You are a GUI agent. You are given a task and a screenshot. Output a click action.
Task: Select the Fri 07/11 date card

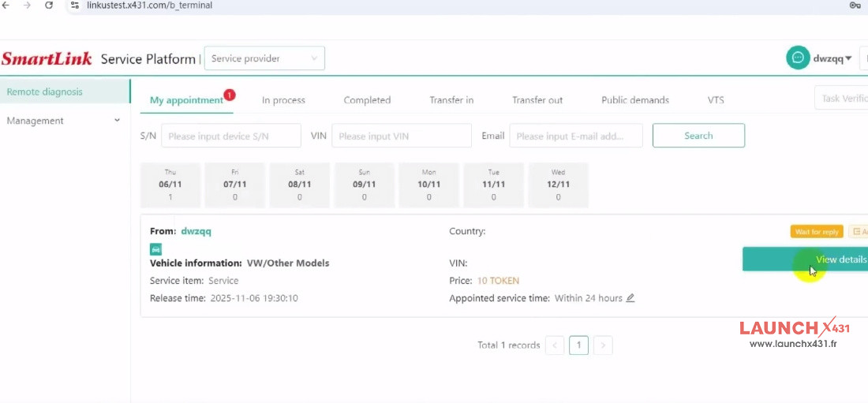[x=234, y=185]
